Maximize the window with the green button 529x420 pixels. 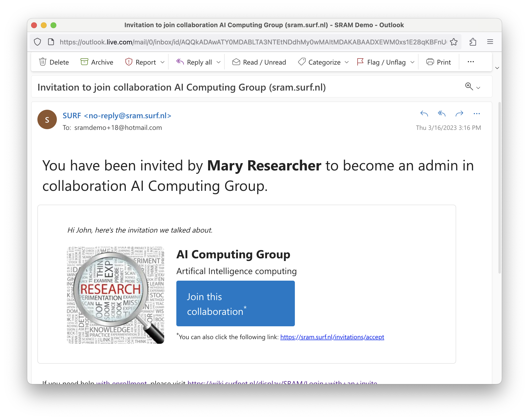point(53,25)
